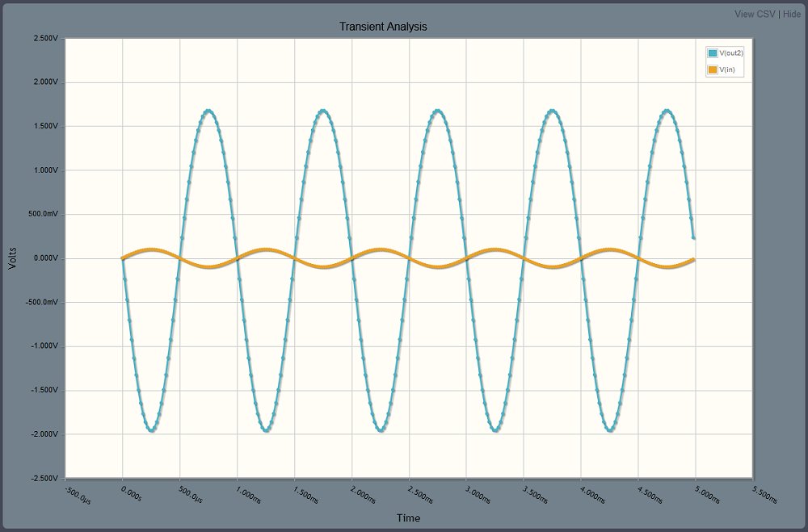The image size is (808, 532).
Task: Click the orange V(in) legend swatch
Action: point(713,70)
